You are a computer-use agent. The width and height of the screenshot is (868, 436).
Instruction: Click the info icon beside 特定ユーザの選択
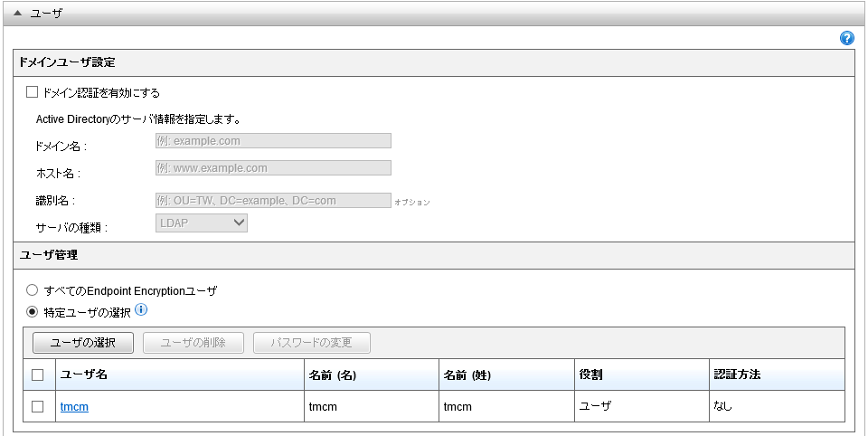141,311
